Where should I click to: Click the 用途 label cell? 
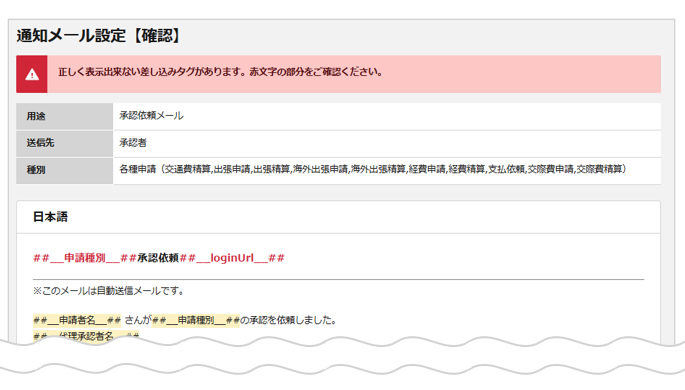click(x=65, y=116)
